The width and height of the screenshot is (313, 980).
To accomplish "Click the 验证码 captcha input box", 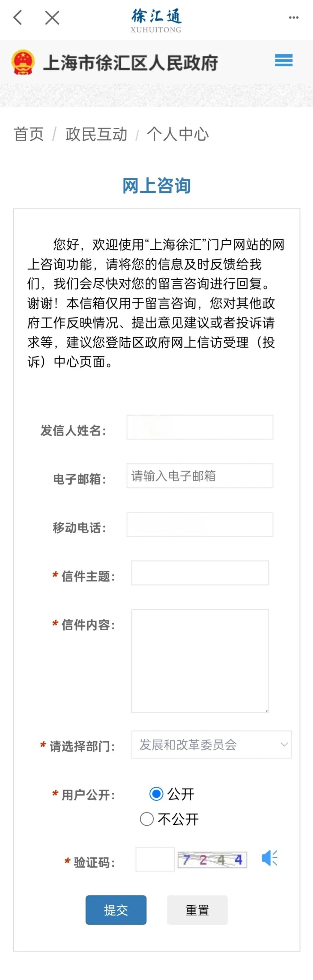I will click(155, 859).
